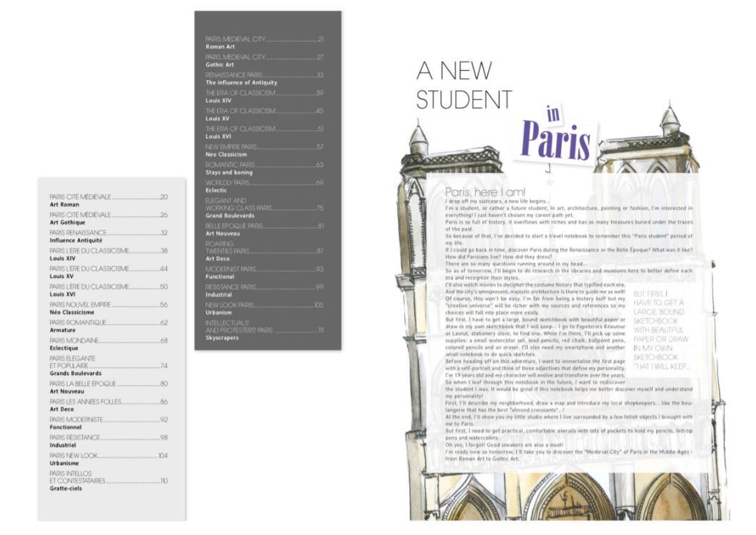
Task: Click "PARIS L'ÈRE DU CLASSICISME" entry, page 44
Action: [x=109, y=269]
